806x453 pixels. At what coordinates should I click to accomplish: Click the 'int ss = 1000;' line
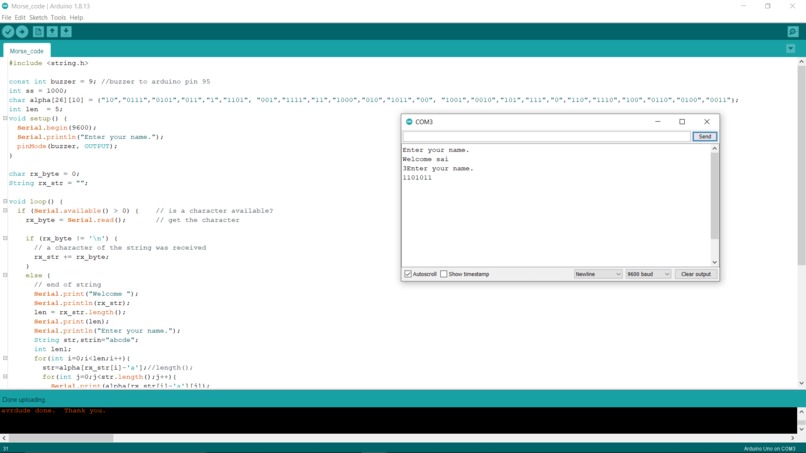pos(38,90)
